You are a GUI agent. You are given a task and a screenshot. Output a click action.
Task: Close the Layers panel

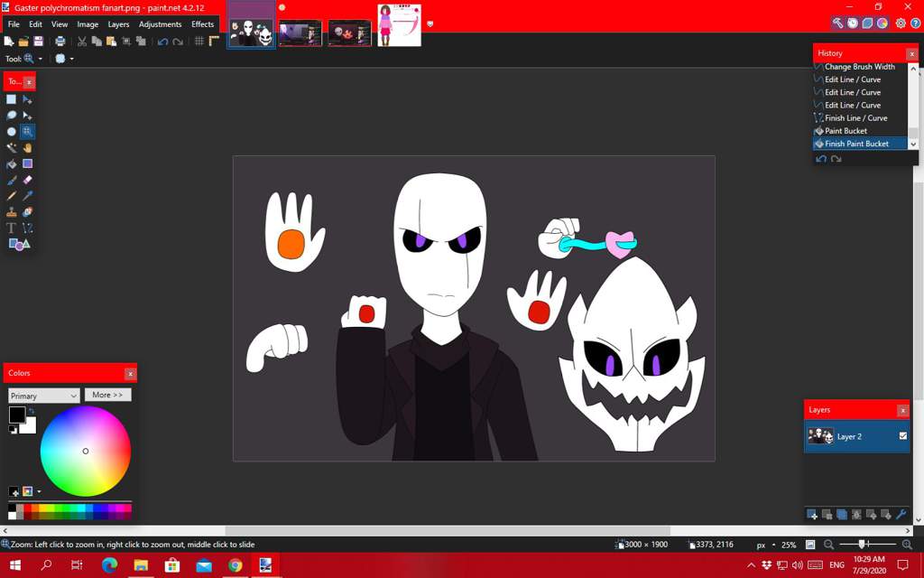pos(902,410)
